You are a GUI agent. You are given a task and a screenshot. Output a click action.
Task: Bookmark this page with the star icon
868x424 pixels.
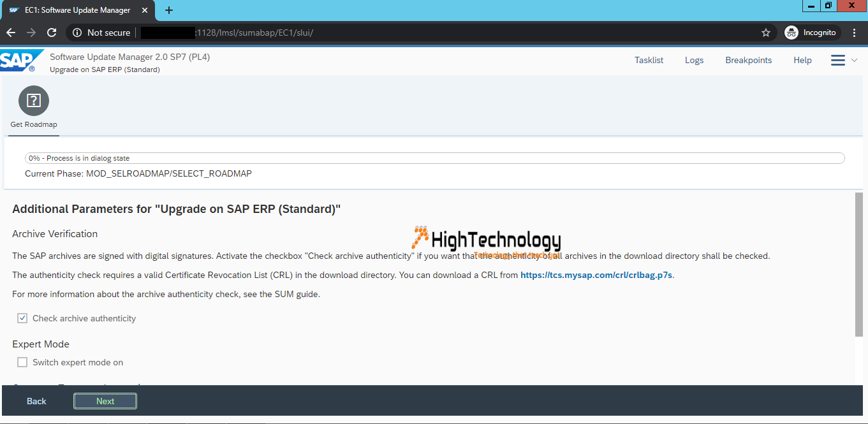(x=766, y=33)
